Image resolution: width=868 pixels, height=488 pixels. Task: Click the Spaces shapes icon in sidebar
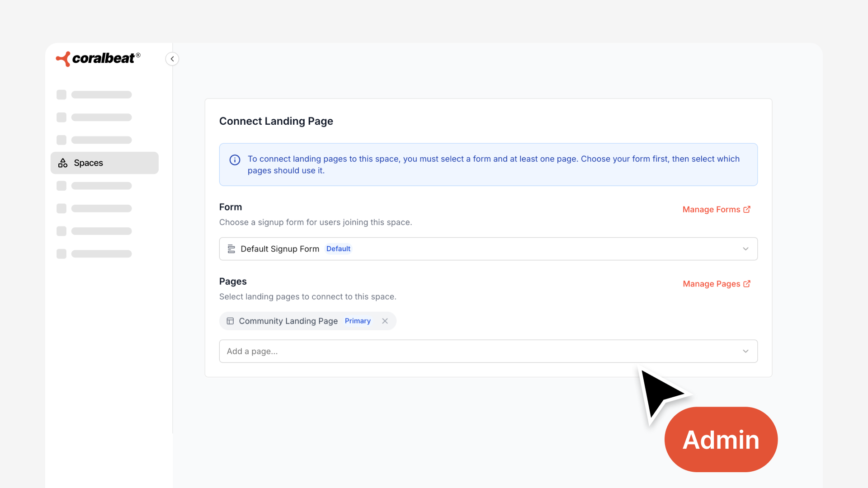pos(63,163)
